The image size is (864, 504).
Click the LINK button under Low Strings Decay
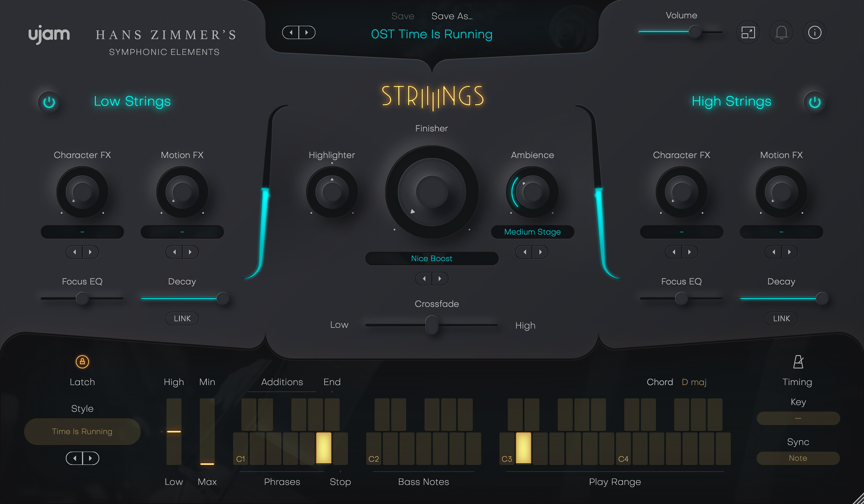(182, 319)
